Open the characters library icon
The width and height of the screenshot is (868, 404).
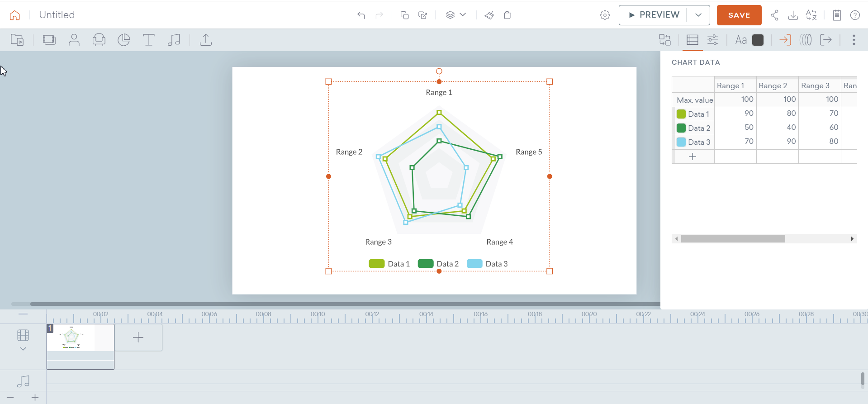click(74, 40)
